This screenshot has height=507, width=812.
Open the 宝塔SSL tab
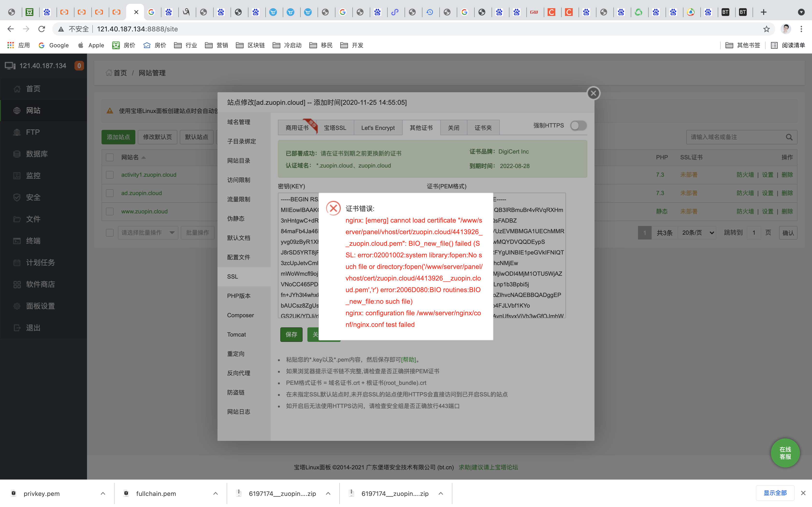[335, 127]
